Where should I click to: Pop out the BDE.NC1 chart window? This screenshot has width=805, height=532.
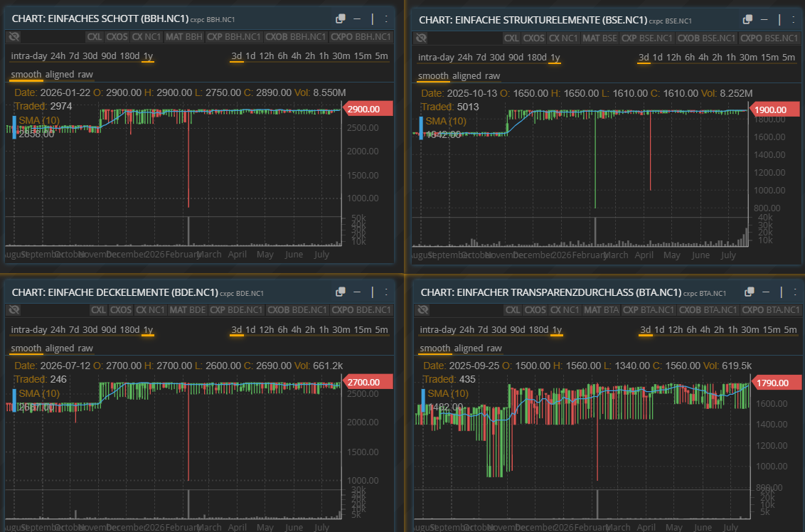[x=341, y=292]
